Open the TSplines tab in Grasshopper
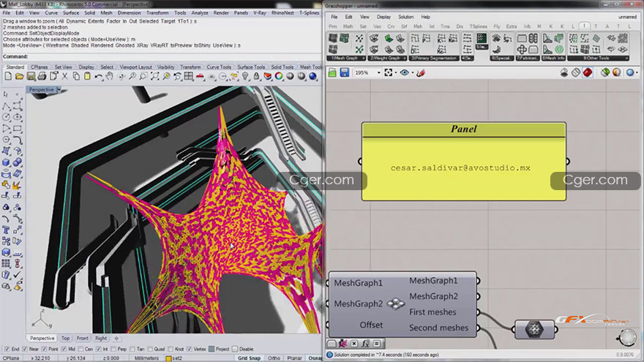This screenshot has width=644, height=362. [479, 26]
